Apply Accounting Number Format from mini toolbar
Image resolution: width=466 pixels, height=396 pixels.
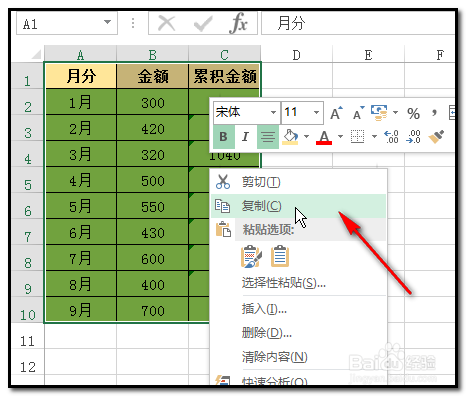tap(379, 113)
